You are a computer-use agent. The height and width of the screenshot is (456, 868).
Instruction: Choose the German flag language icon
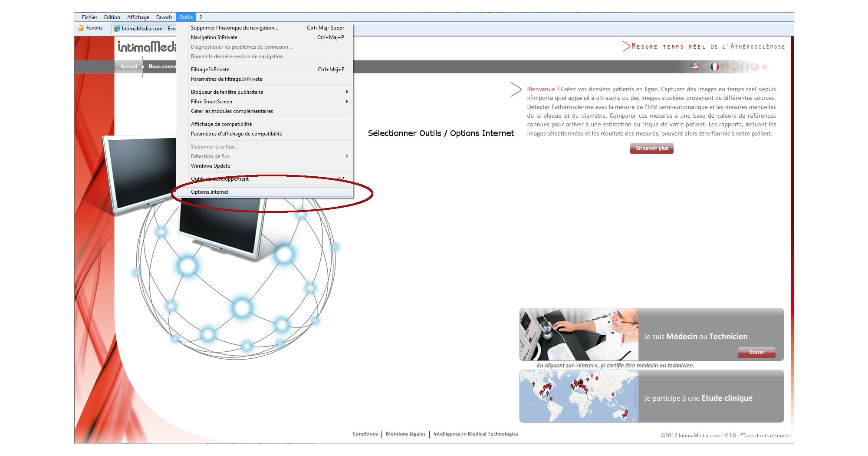pyautogui.click(x=724, y=67)
